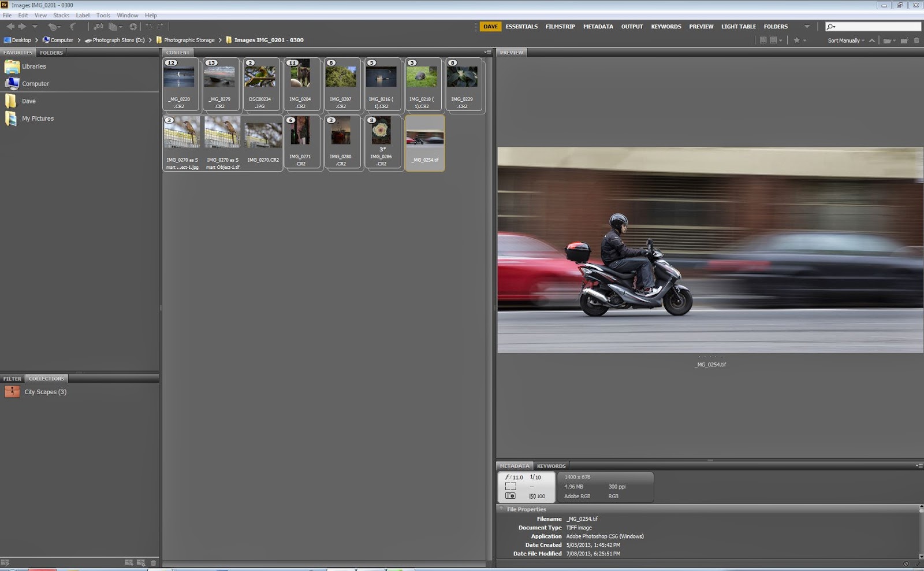Click the Delete item trash icon
The height and width of the screenshot is (571, 924).
tap(916, 40)
